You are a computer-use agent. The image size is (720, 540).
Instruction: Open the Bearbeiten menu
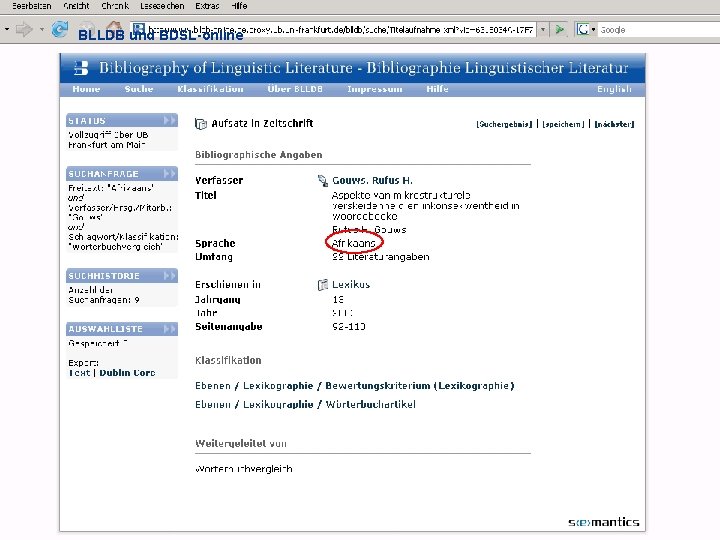(31, 6)
